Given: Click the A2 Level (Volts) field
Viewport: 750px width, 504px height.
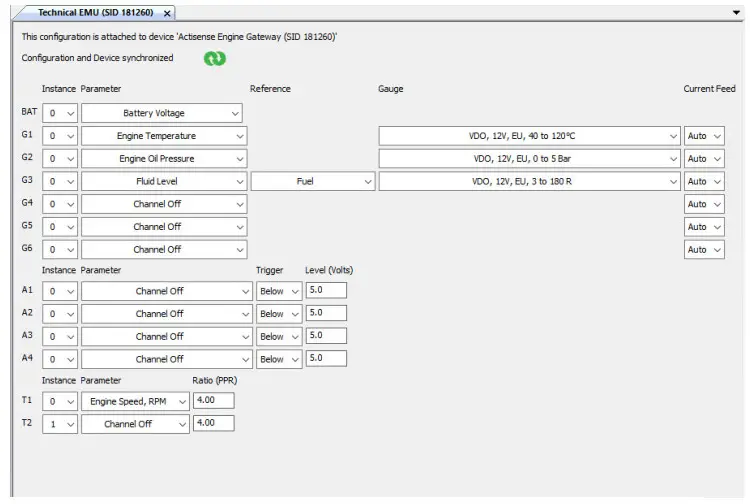Looking at the screenshot, I should point(326,313).
